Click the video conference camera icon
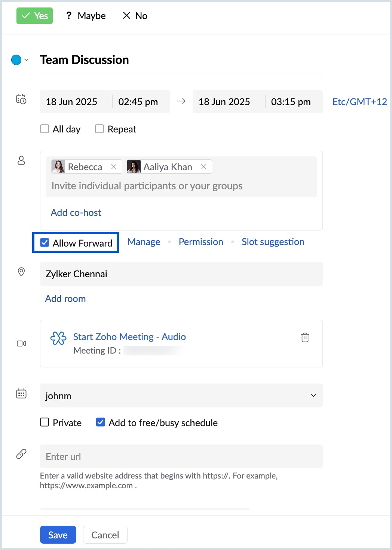The width and height of the screenshot is (392, 550). (21, 343)
